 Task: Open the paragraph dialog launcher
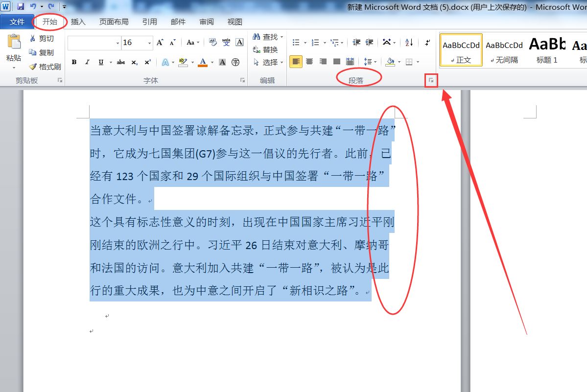tap(431, 80)
